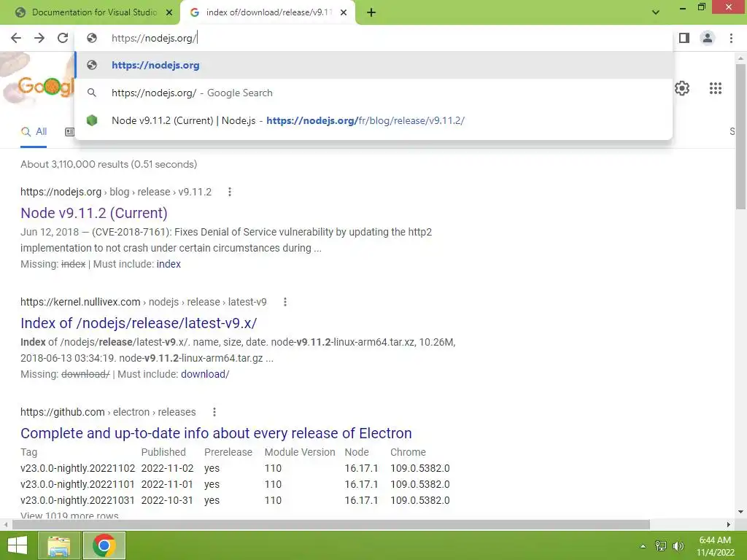Screen dimensions: 747x560
Task: Click the vertical scrollbar thumb
Action: pos(740,136)
